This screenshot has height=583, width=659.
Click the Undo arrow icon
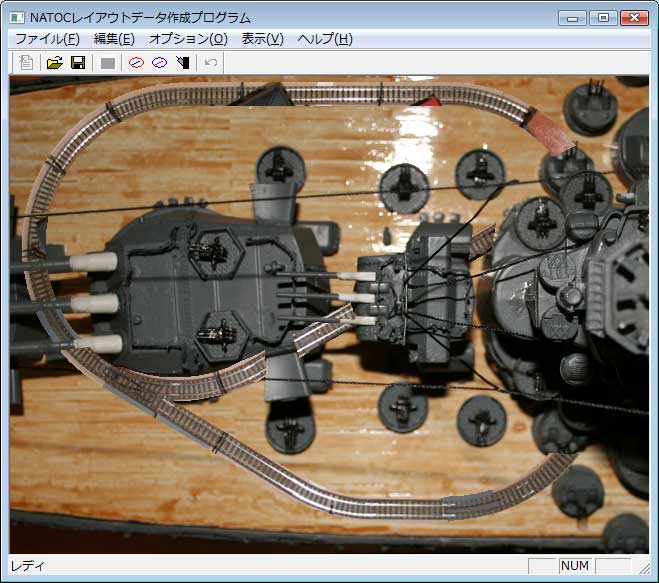(x=211, y=63)
